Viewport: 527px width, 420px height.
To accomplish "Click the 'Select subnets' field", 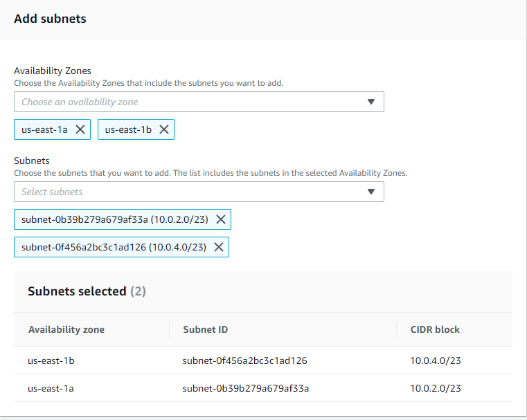I will (x=199, y=192).
